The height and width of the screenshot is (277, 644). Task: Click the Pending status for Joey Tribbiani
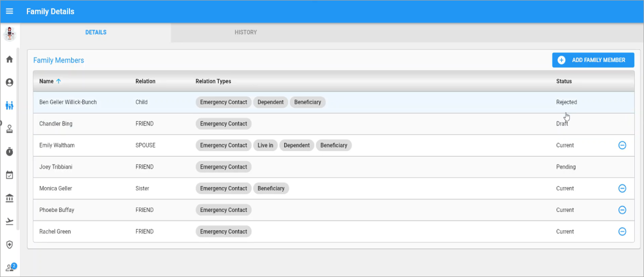(x=566, y=167)
